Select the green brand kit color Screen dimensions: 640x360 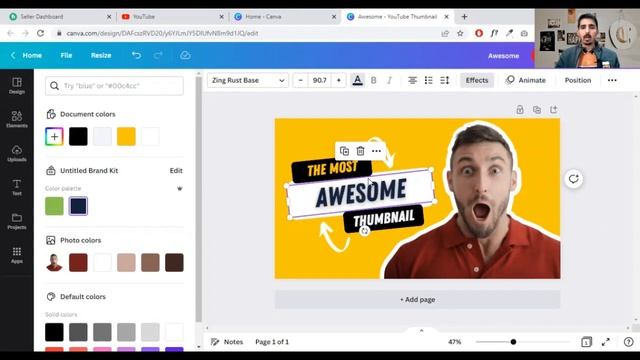[54, 206]
